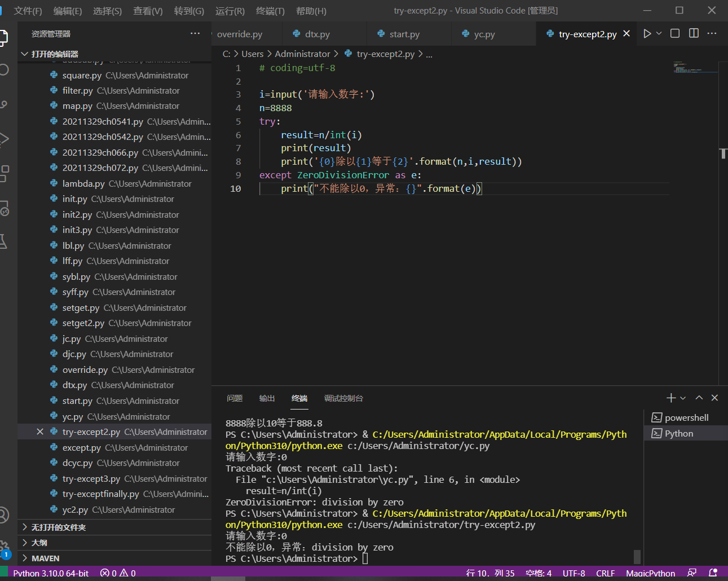728x581 pixels.
Task: Select the powershell terminal entry
Action: pyautogui.click(x=686, y=418)
